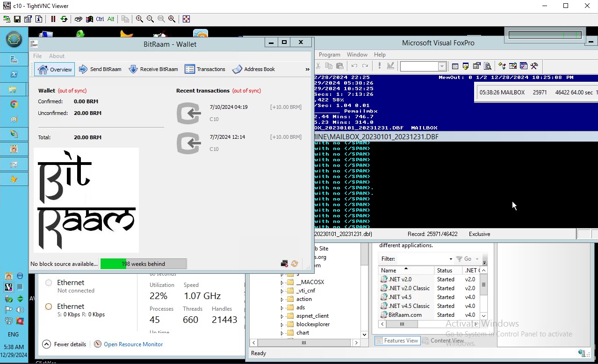Viewport: 598px width, 364px height.
Task: Click the Auto Zoom magnifier icon
Action: (172, 19)
